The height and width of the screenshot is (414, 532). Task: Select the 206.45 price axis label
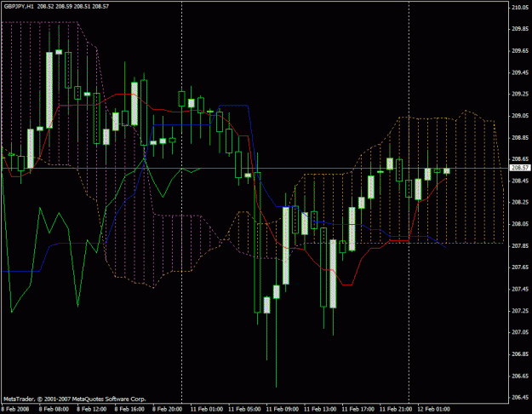520,397
